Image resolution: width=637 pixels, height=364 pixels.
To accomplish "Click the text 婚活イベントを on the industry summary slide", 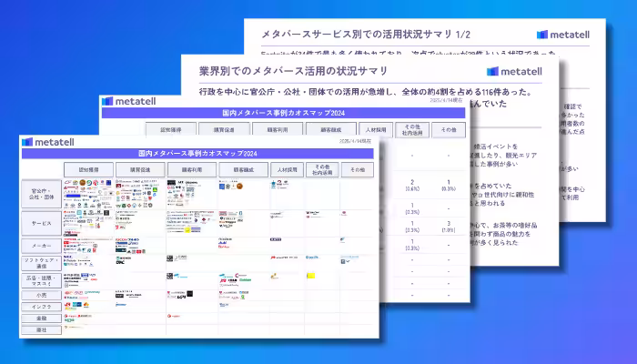I will [496, 147].
